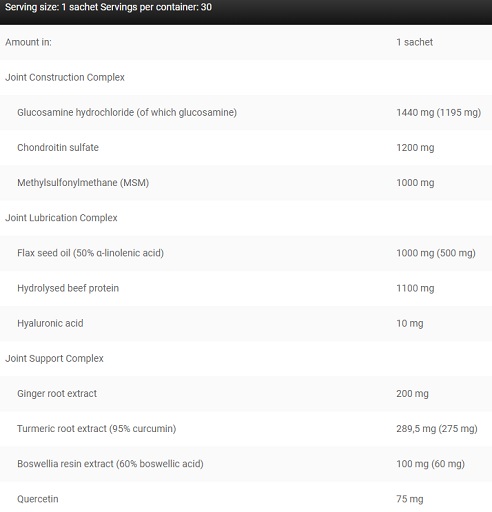Click the 289,5 mg (275 mg) value
Image resolution: width=492 pixels, height=512 pixels.
pos(437,429)
